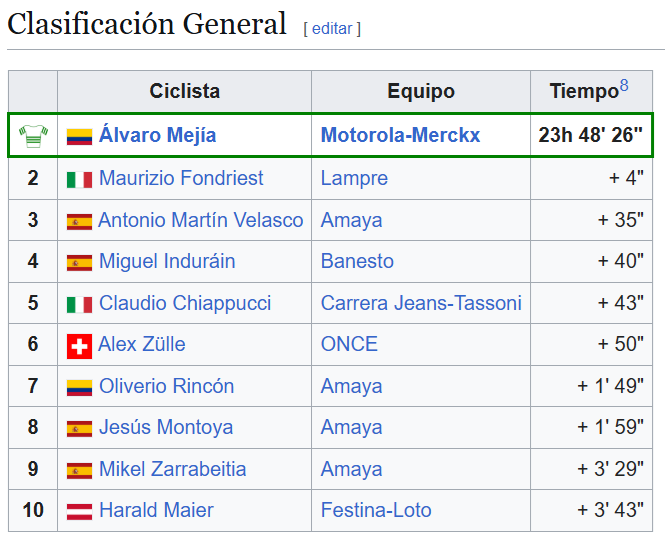Open footnote 8 beside Tiempo header
The height and width of the screenshot is (539, 665).
[624, 85]
